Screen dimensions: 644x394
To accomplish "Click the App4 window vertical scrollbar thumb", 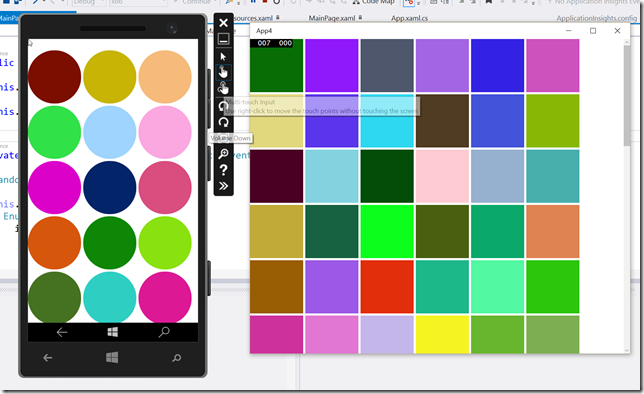I will point(627,95).
